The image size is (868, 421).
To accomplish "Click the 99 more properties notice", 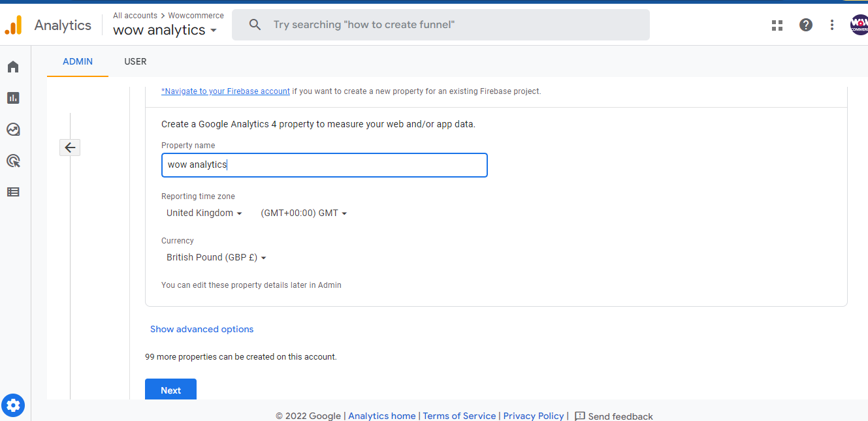I will [241, 357].
